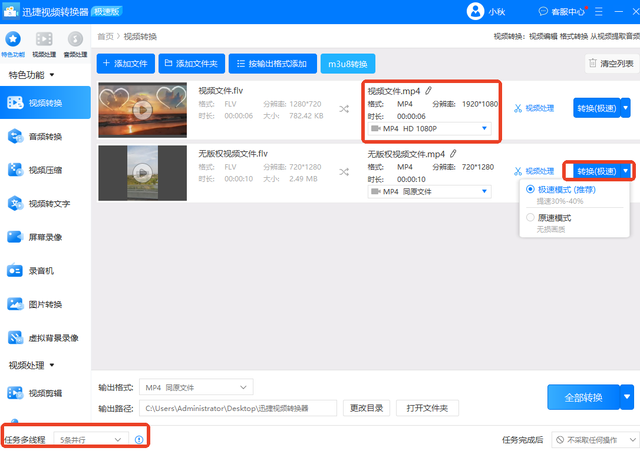The image size is (640, 451).
Task: Edit output name 视频文件.mp4 pencil icon
Action: point(428,91)
